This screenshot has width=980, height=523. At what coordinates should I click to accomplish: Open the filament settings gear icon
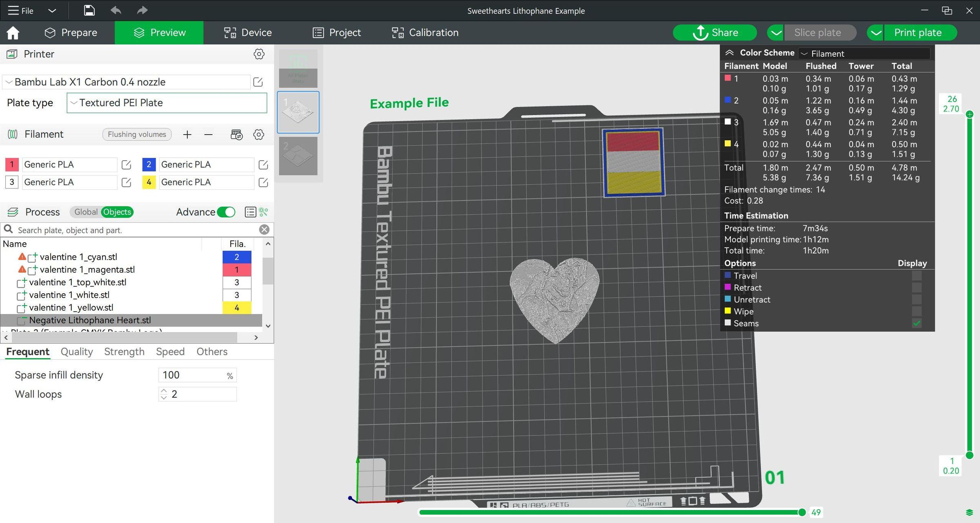click(258, 134)
